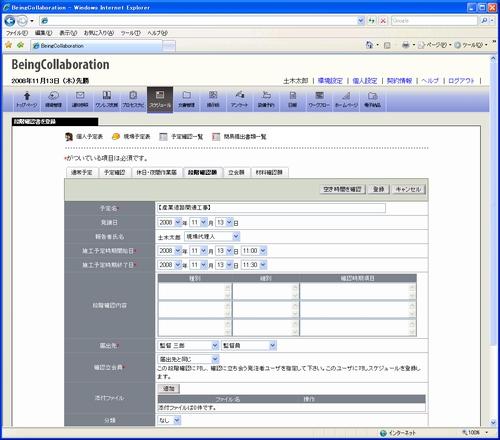The image size is (500, 440).
Task: Open the ワークフロー toolbar icon
Action: tap(319, 99)
